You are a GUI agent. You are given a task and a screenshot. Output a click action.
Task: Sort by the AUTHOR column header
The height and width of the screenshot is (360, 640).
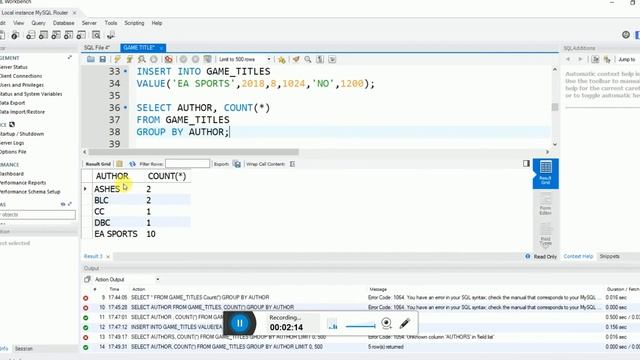coord(112,176)
